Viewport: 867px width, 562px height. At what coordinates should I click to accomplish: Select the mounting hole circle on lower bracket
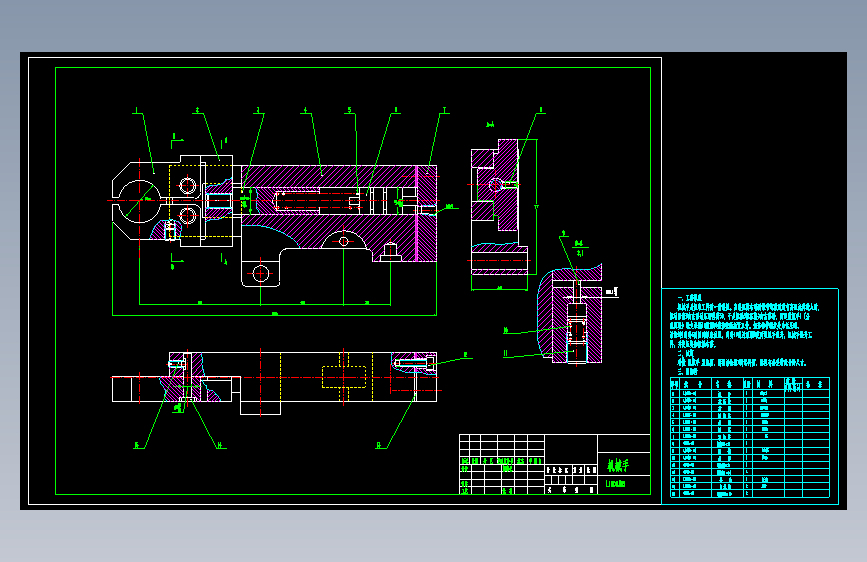click(260, 273)
